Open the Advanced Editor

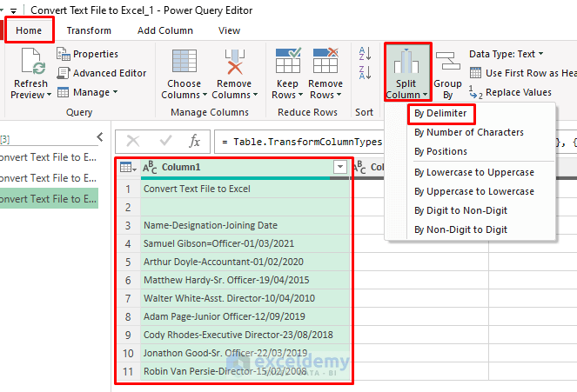(102, 73)
